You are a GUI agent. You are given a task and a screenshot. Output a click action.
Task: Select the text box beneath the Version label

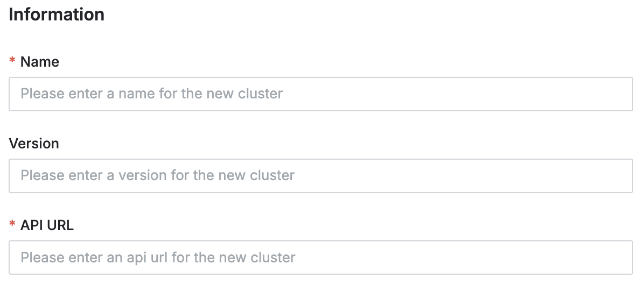(321, 176)
